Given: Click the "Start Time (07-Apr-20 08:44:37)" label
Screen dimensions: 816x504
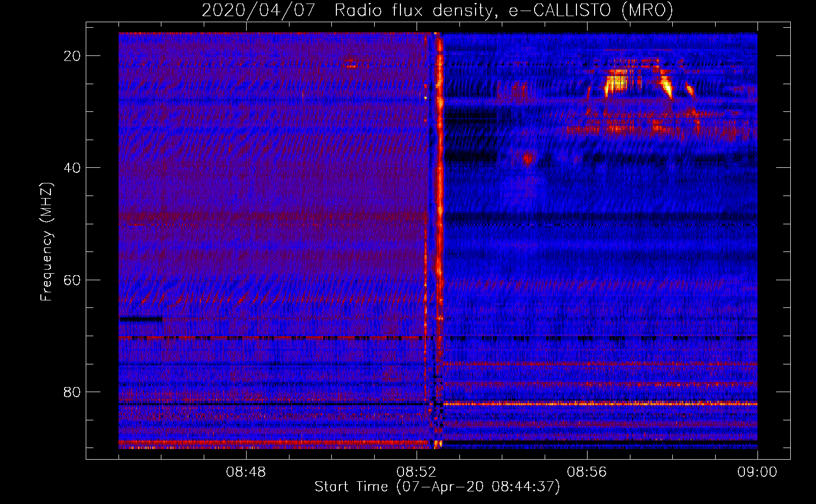Looking at the screenshot, I should [437, 486].
